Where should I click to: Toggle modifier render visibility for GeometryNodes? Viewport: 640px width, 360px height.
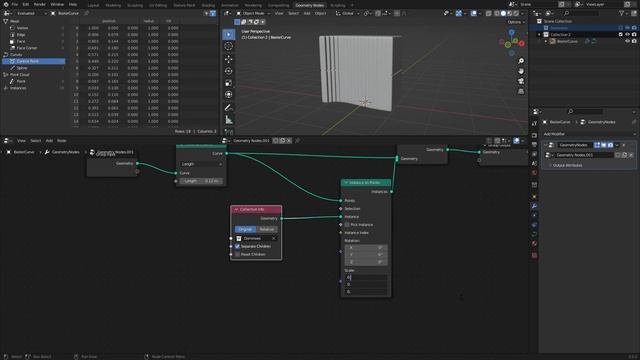[x=611, y=145]
